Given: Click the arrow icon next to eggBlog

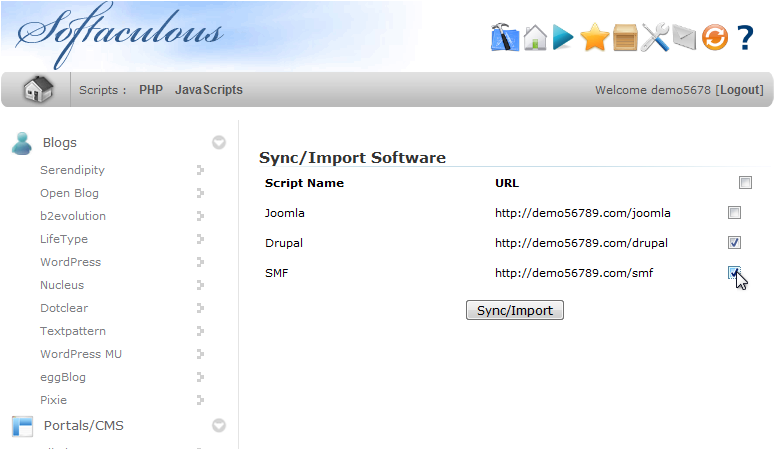Looking at the screenshot, I should tap(200, 377).
